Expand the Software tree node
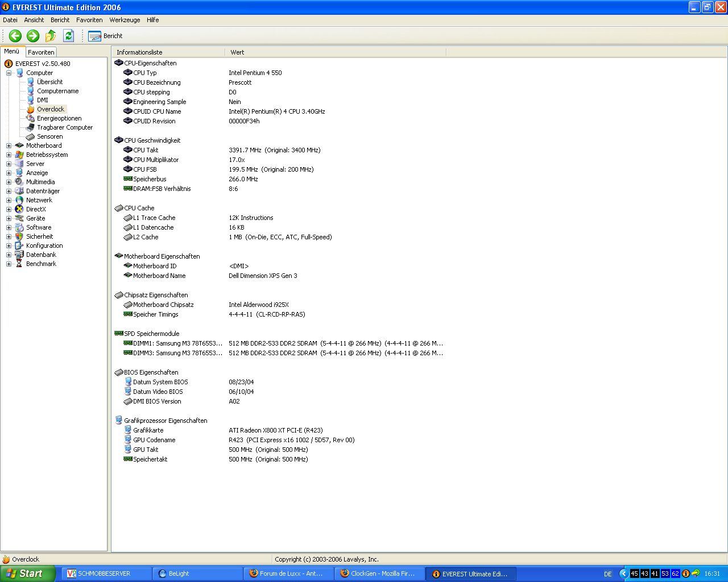This screenshot has width=728, height=582. 9,227
